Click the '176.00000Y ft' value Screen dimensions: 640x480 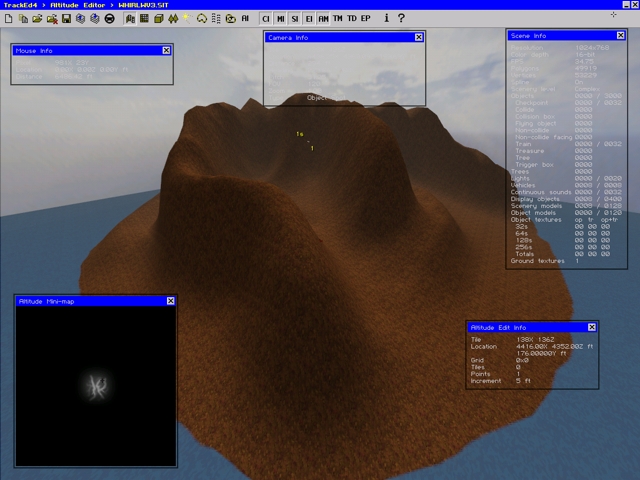tap(542, 353)
